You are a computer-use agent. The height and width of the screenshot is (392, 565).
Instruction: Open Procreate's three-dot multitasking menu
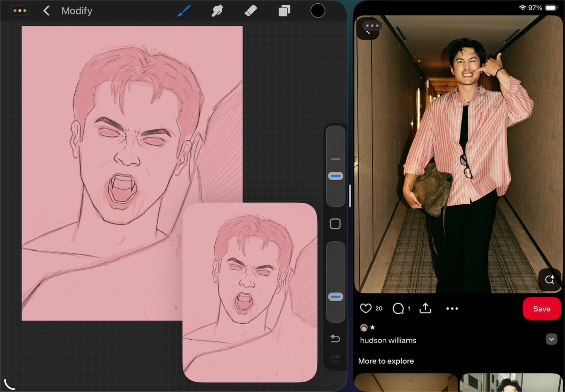19,10
